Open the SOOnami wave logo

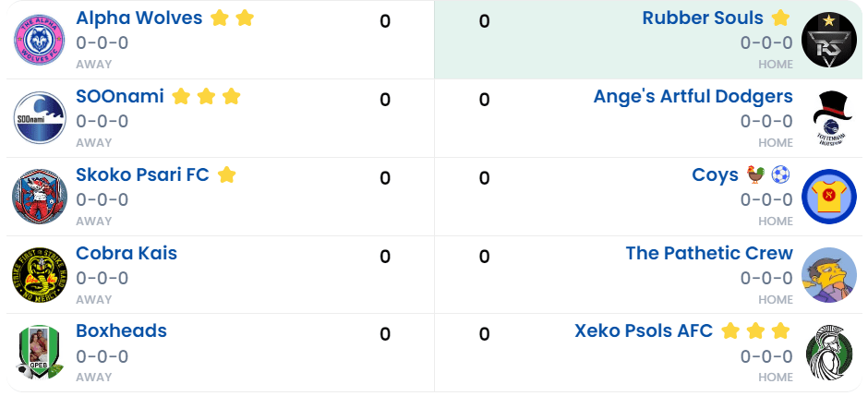(x=40, y=118)
